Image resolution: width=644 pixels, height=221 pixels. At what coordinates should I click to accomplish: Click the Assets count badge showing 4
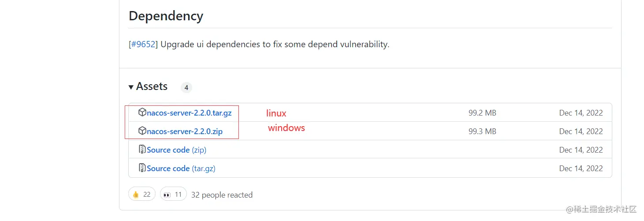pyautogui.click(x=186, y=88)
